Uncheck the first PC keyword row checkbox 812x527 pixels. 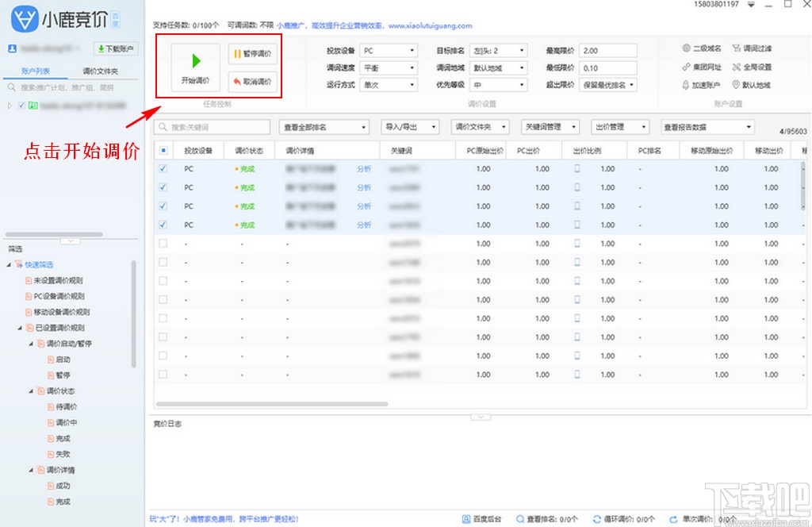(x=163, y=168)
